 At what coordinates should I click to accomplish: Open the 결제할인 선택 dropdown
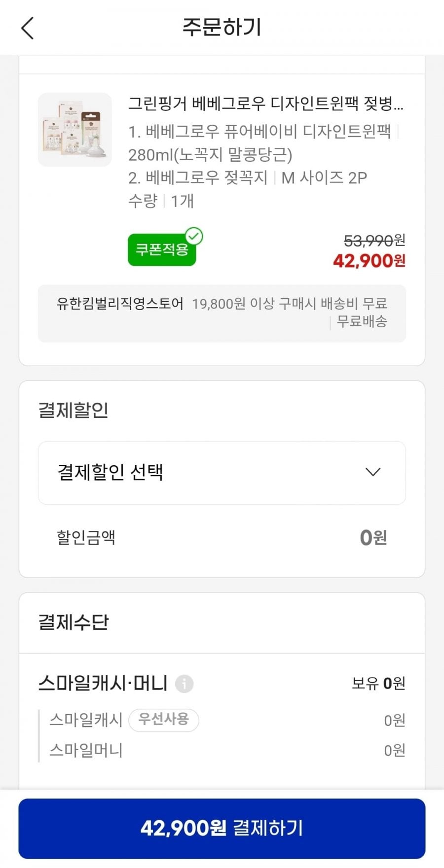[x=222, y=473]
